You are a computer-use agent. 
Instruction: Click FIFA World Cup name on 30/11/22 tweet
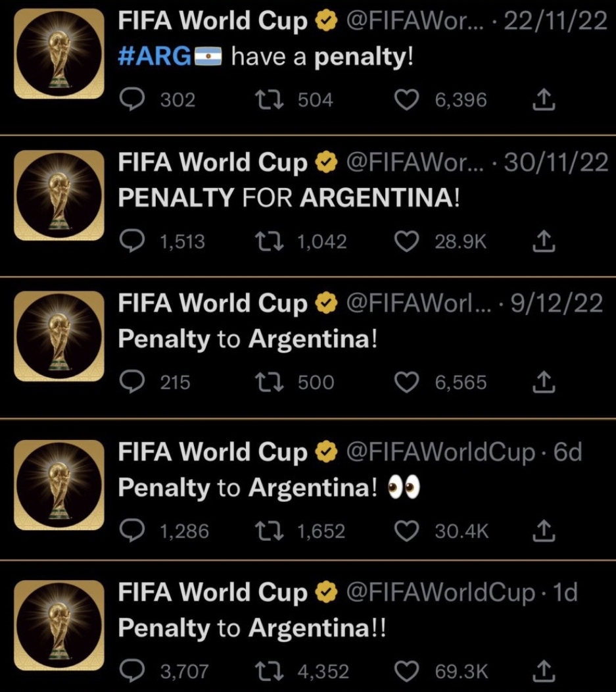tap(212, 162)
